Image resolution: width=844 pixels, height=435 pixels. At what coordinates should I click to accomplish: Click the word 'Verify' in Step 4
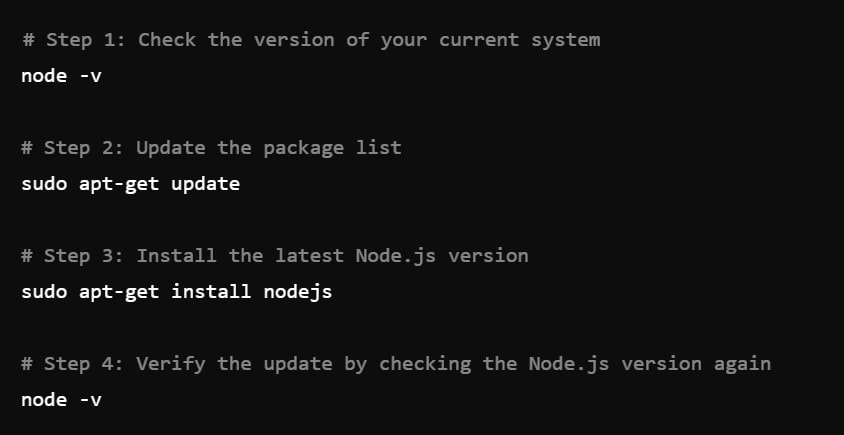(x=171, y=364)
